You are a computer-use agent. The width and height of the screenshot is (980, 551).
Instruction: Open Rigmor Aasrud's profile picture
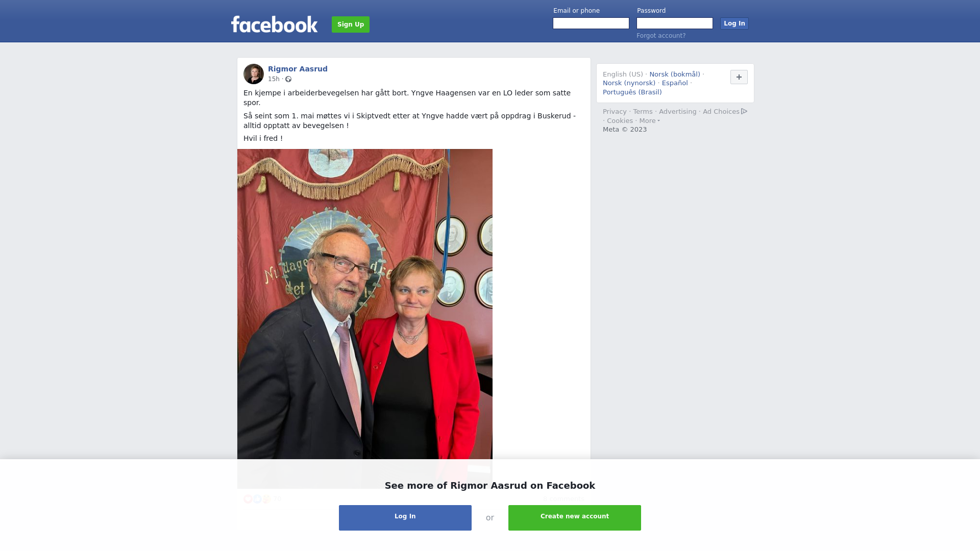pyautogui.click(x=254, y=74)
